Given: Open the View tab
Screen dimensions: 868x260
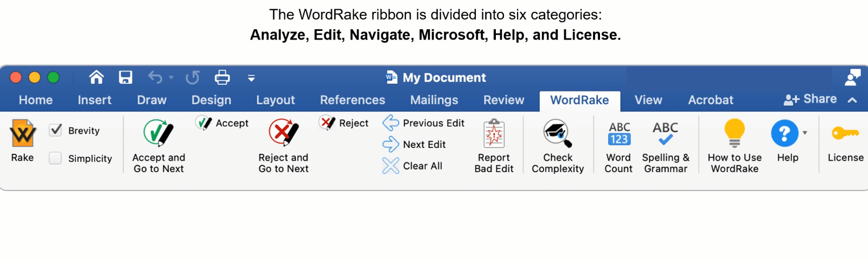Looking at the screenshot, I should [x=648, y=100].
